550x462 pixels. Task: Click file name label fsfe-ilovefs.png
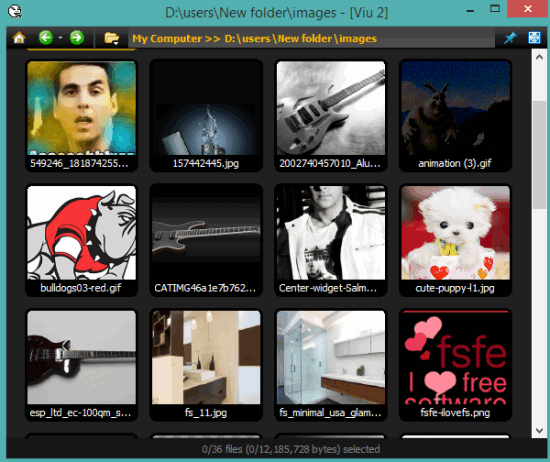coord(455,413)
